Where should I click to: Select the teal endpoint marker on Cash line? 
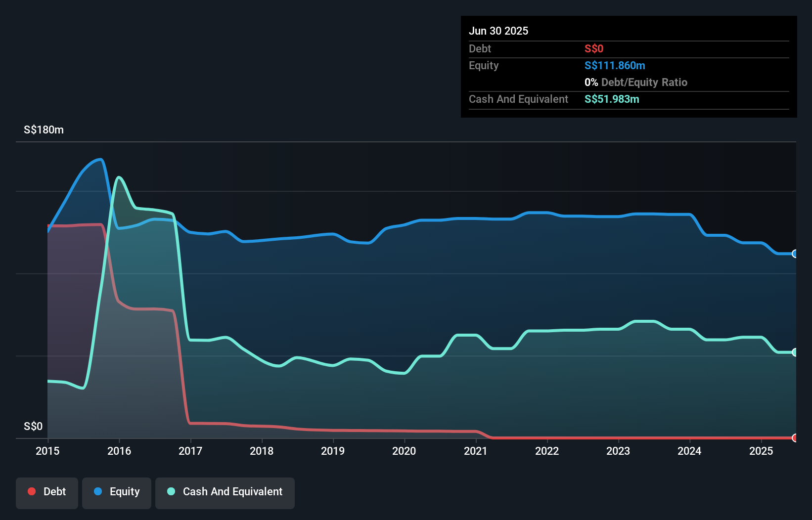pos(795,352)
